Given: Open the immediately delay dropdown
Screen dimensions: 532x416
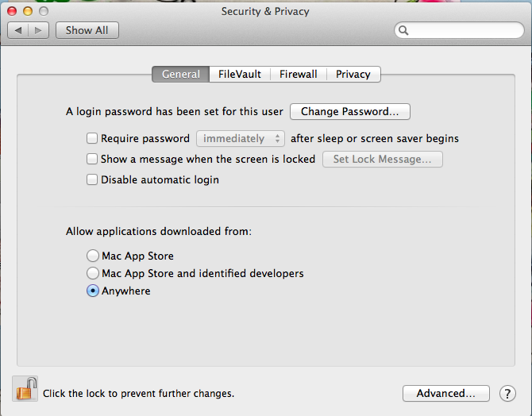Looking at the screenshot, I should (241, 138).
